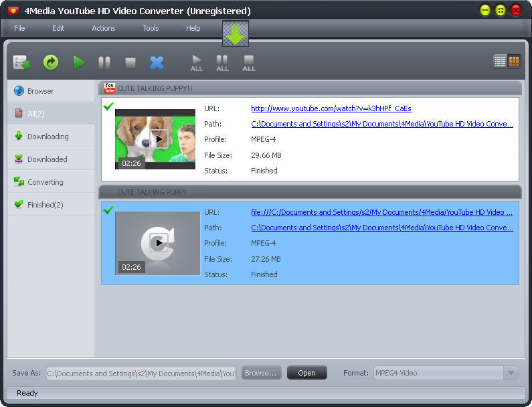
Task: Click the Save As path field
Action: point(141,373)
